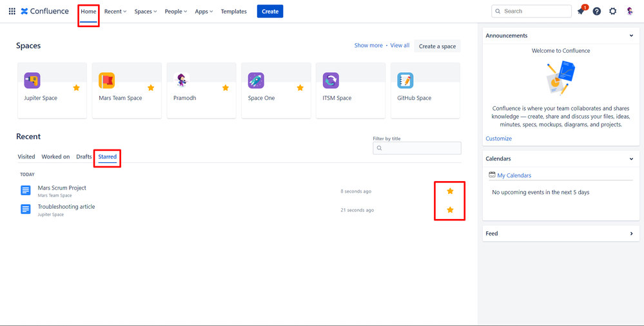Image resolution: width=644 pixels, height=326 pixels.
Task: Click the My Calendars calendar icon
Action: [492, 175]
